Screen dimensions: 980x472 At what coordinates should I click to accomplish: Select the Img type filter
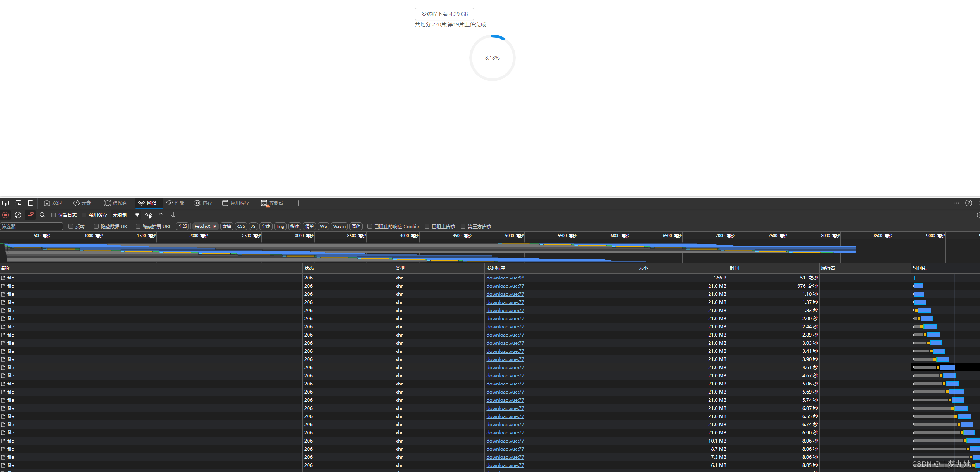[x=280, y=226]
